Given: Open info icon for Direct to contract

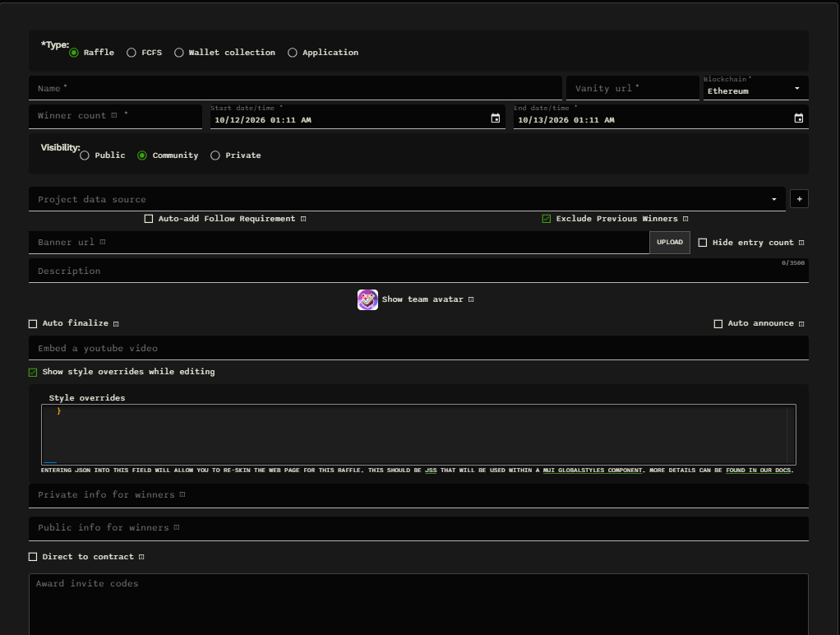Looking at the screenshot, I should tap(141, 557).
